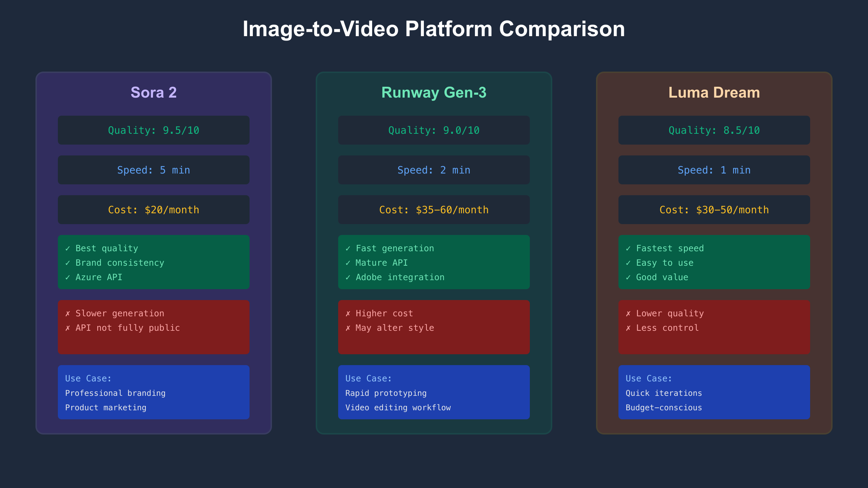Click the checkmark next to Azure API
This screenshot has width=868, height=488.
(x=68, y=278)
